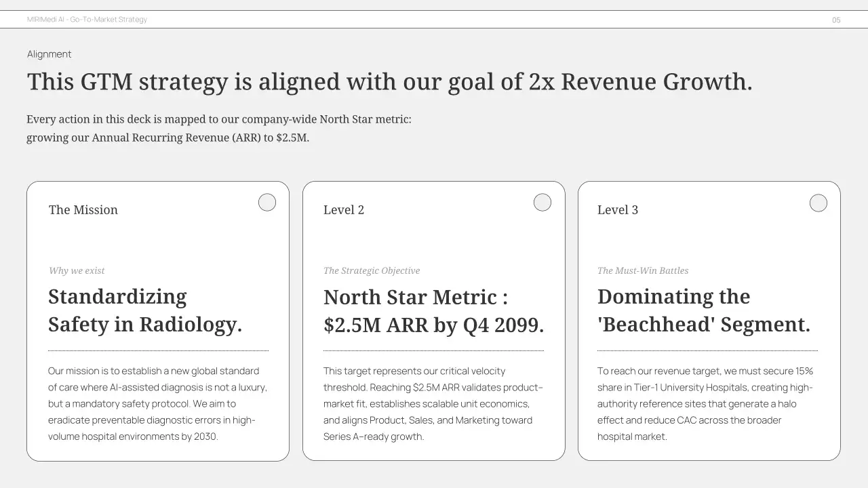
Task: Click "The Must-Win Battles" caption
Action: 643,271
